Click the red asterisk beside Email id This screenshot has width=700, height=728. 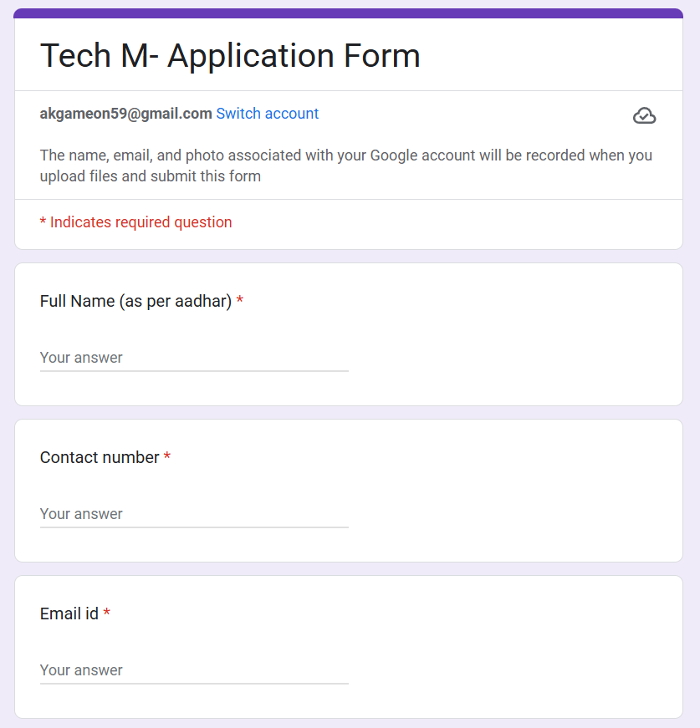point(107,613)
